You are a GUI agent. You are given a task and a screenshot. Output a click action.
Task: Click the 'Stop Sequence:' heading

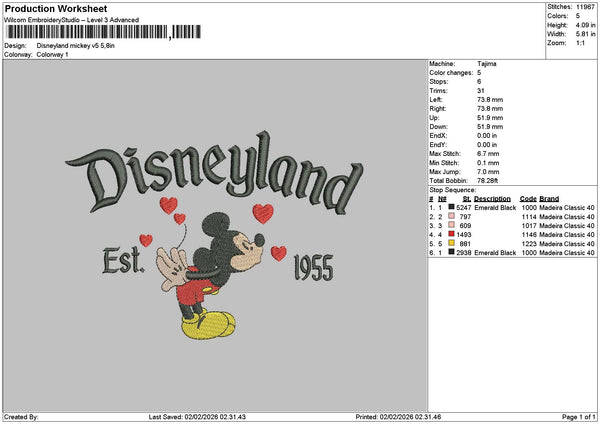pyautogui.click(x=453, y=190)
